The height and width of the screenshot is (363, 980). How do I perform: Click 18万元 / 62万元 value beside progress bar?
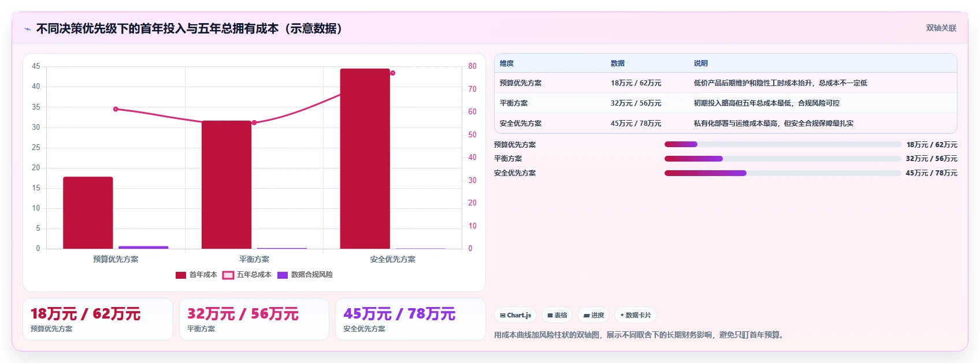(932, 145)
